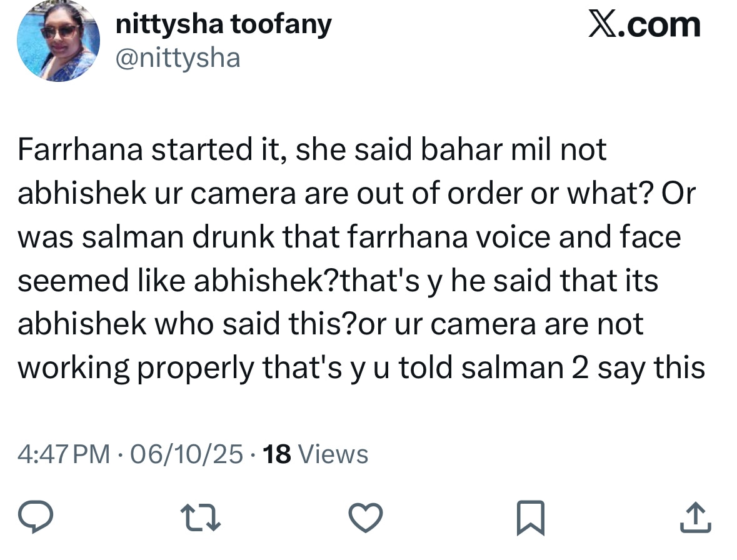Click the .com text beside the X logo
Screen dimensions: 737x560
(x=661, y=25)
